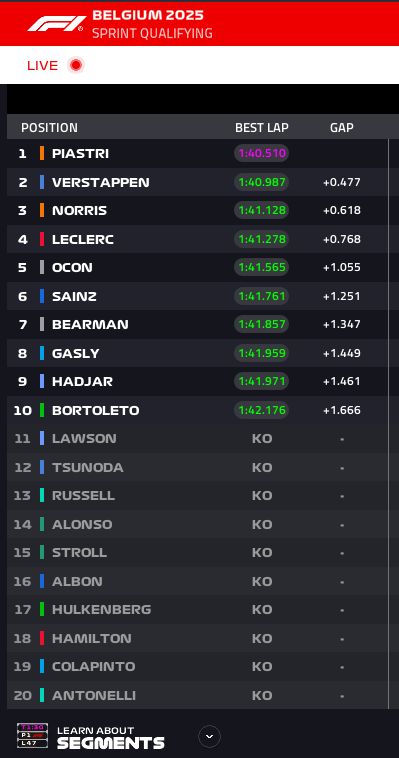Select Verstappen's row in timing list

click(197, 182)
